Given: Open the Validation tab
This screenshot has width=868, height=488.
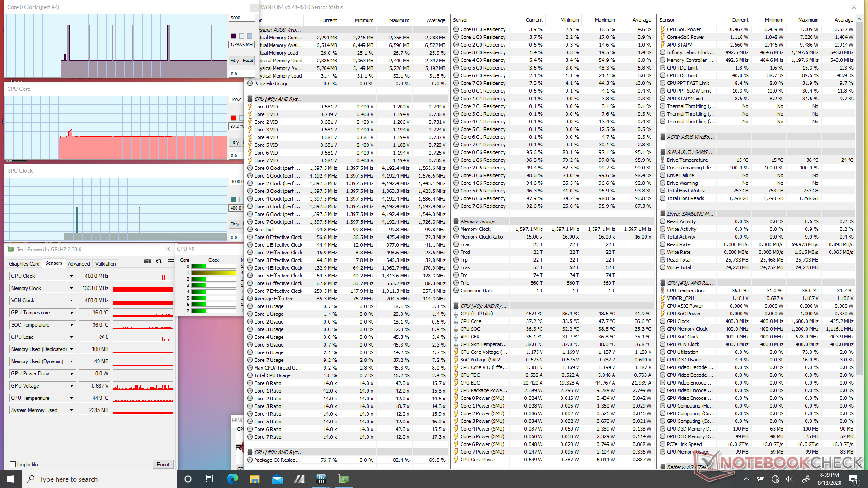Looking at the screenshot, I should pyautogui.click(x=106, y=263).
